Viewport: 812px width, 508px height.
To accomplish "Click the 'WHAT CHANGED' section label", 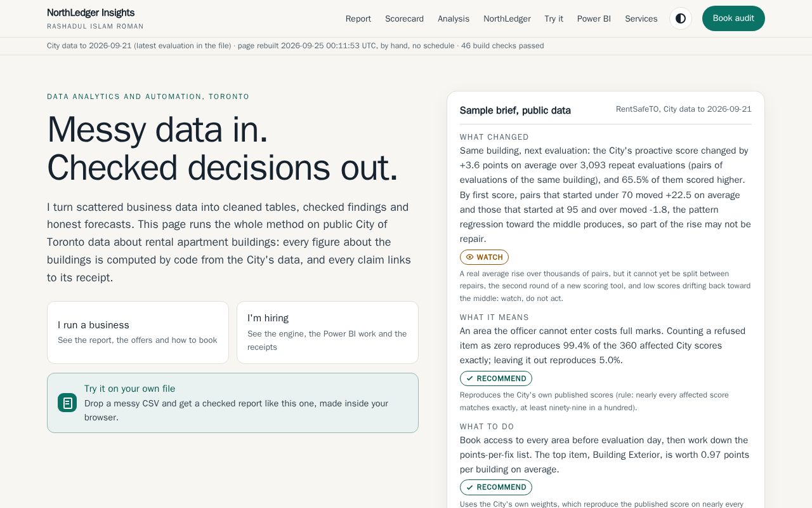I will [x=494, y=137].
